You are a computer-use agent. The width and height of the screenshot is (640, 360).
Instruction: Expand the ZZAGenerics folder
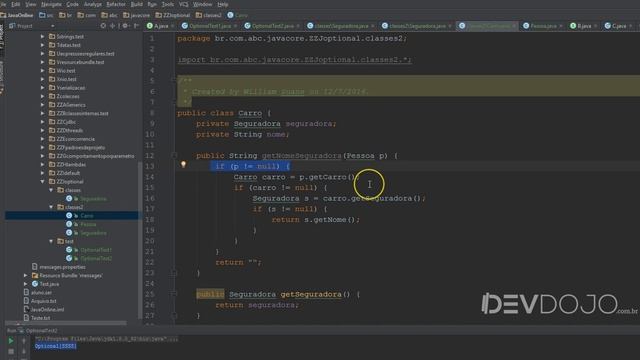pyautogui.click(x=42, y=105)
